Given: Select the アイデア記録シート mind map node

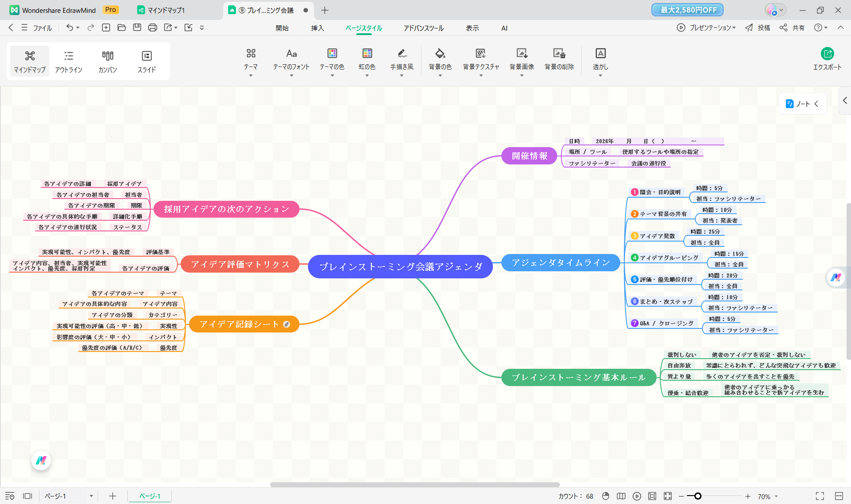Looking at the screenshot, I should (x=240, y=324).
